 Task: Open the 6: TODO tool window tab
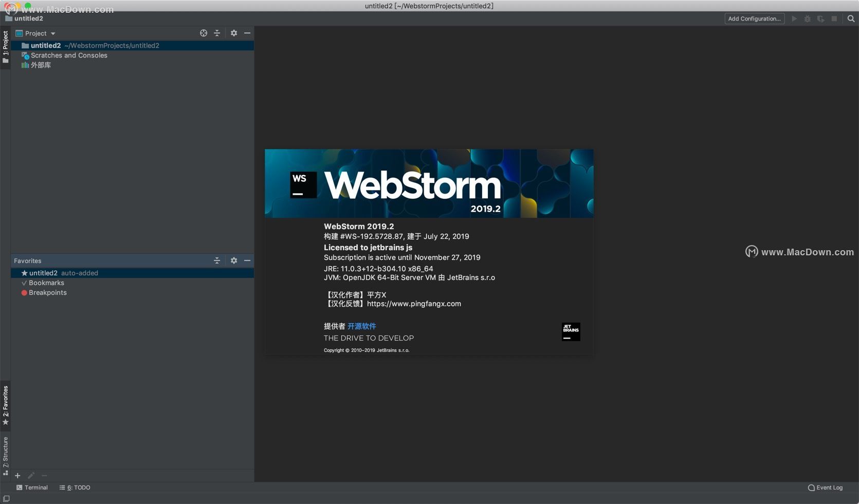coord(75,488)
